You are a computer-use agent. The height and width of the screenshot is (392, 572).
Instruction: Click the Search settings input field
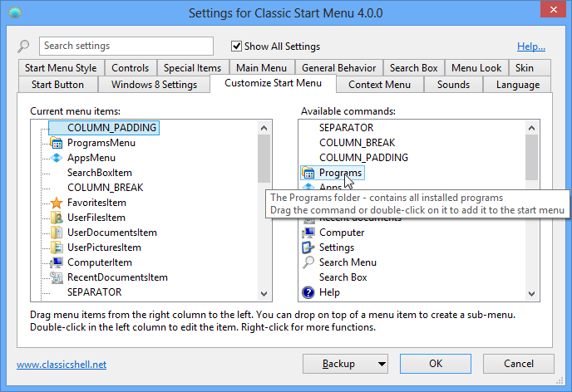[x=125, y=47]
